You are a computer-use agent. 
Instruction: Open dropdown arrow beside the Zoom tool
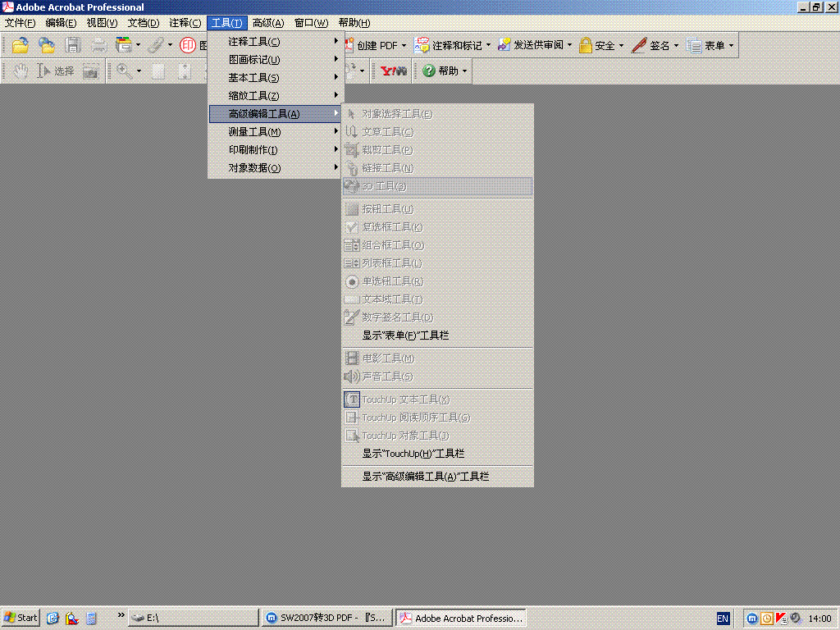pos(139,71)
